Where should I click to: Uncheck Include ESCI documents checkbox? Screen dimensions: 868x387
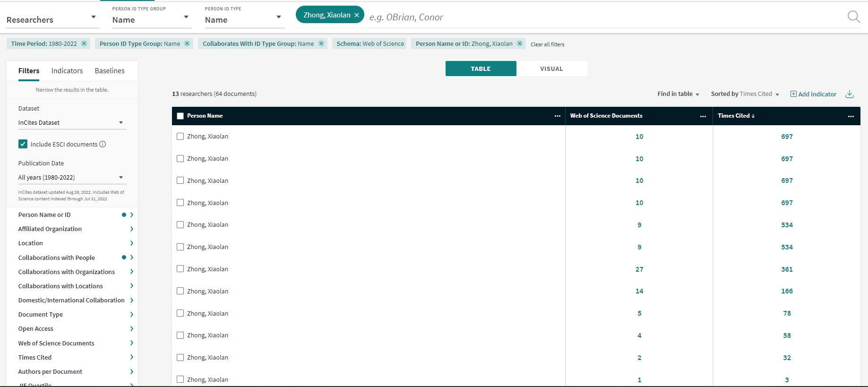(x=23, y=144)
